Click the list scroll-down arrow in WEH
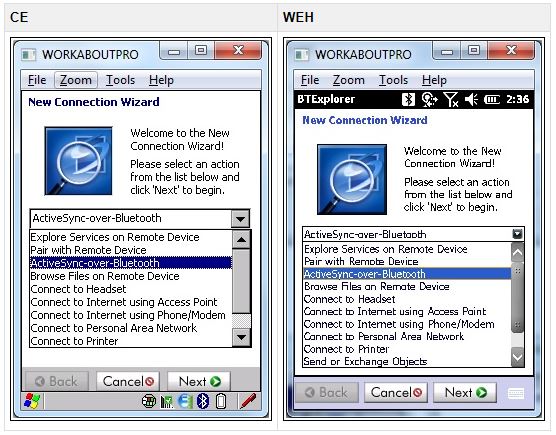The height and width of the screenshot is (435, 556). [518, 357]
